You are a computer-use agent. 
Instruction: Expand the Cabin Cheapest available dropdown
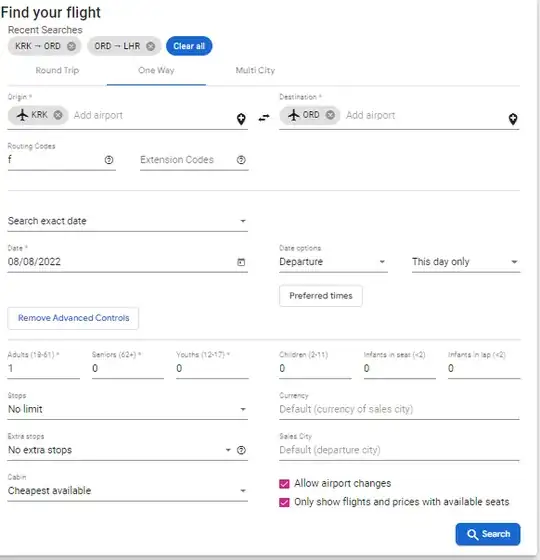[x=128, y=491]
